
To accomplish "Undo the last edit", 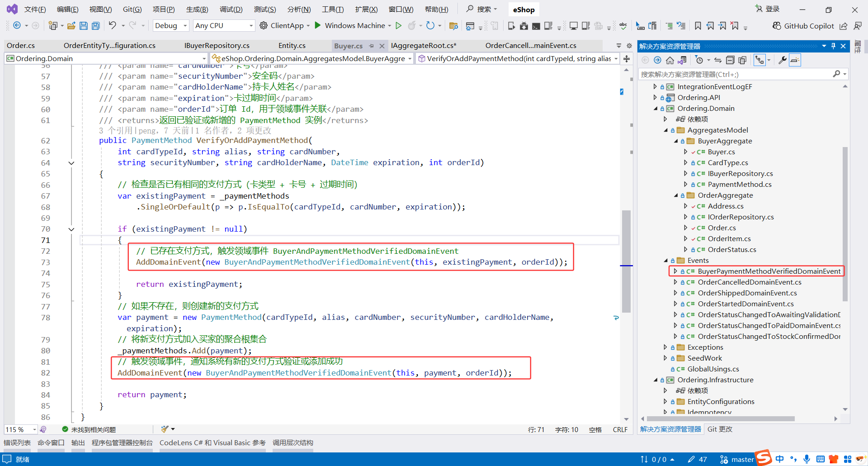I will tap(113, 25).
